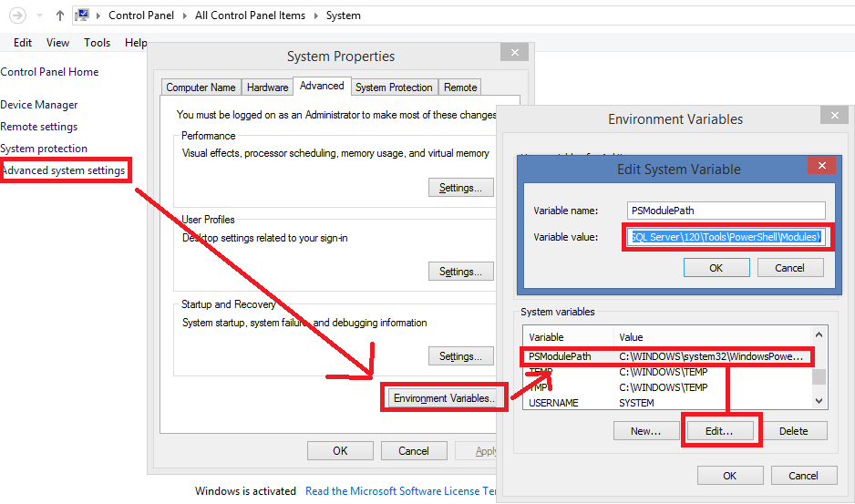The width and height of the screenshot is (855, 504).
Task: Click Cancel in System Properties
Action: point(414,450)
